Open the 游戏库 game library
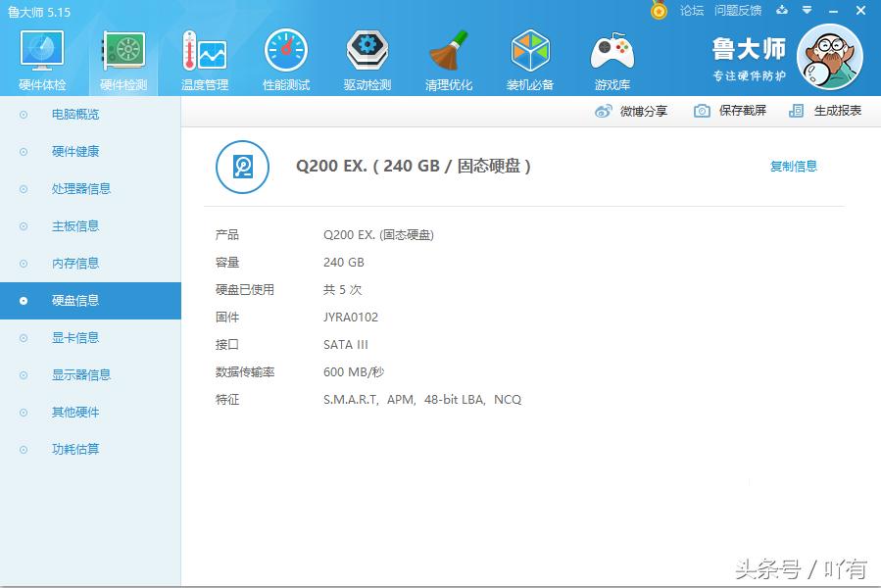Viewport: 881px width, 588px height. pyautogui.click(x=611, y=56)
